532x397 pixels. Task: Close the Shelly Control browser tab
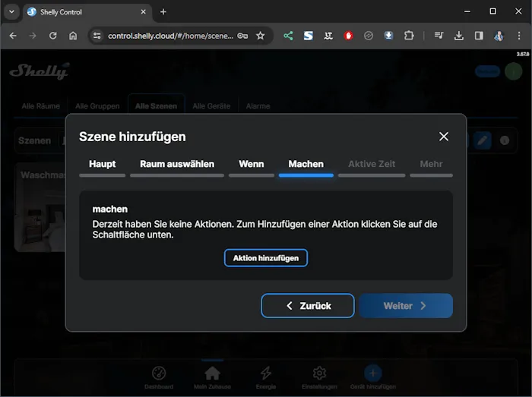click(x=144, y=11)
